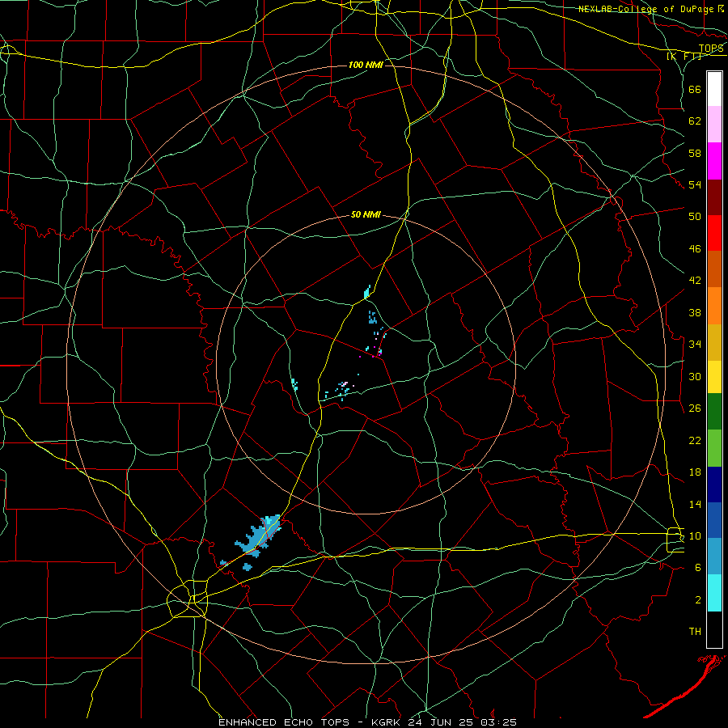Select the 100 NMI range ring label
The height and width of the screenshot is (728, 728).
(366, 65)
